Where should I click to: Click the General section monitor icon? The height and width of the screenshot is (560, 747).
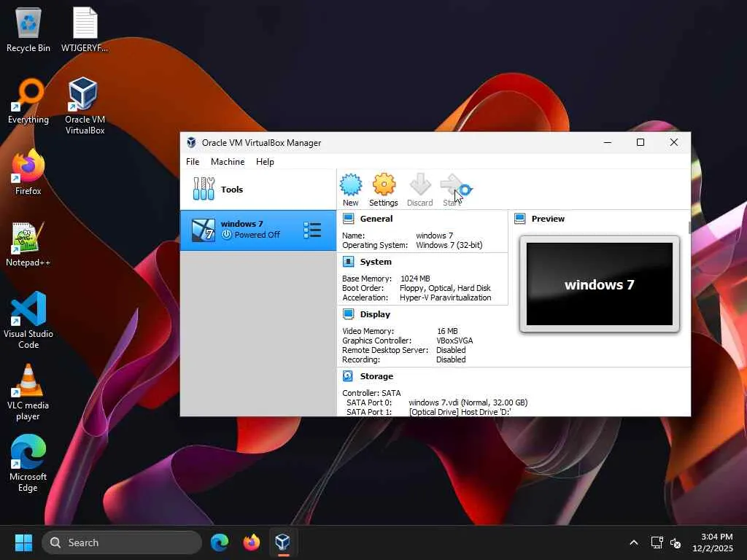click(x=348, y=219)
